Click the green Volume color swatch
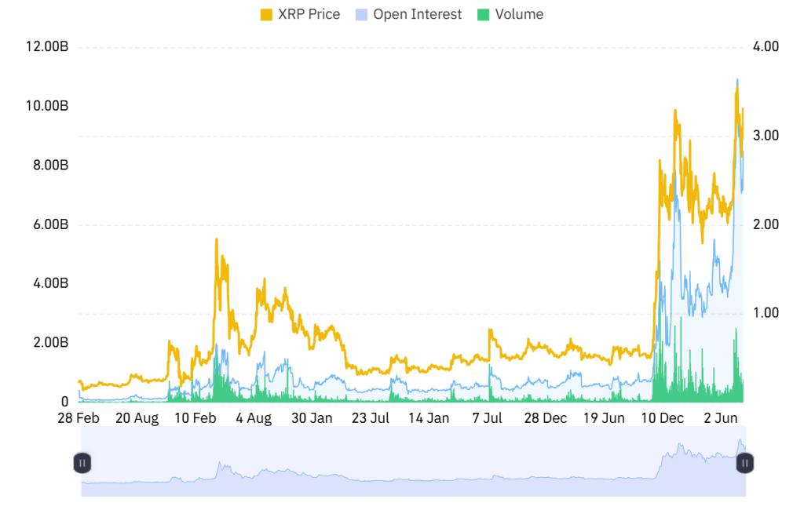The width and height of the screenshot is (804, 532). (483, 15)
